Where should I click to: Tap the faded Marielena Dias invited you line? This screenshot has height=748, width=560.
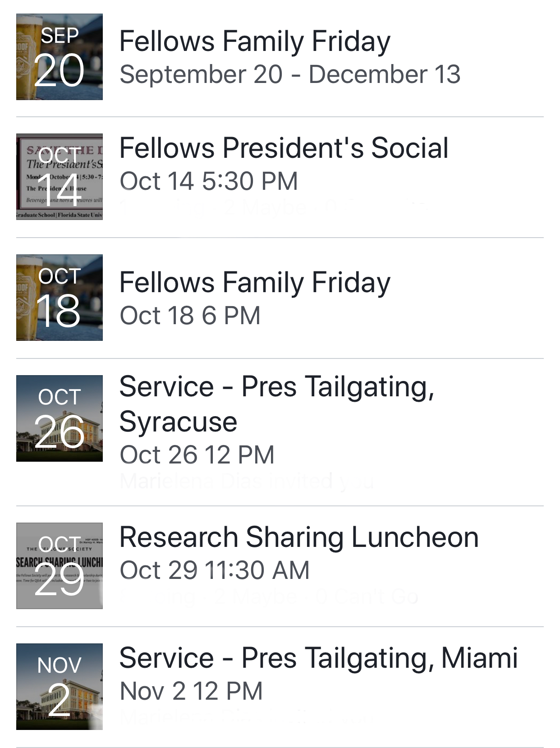247,482
